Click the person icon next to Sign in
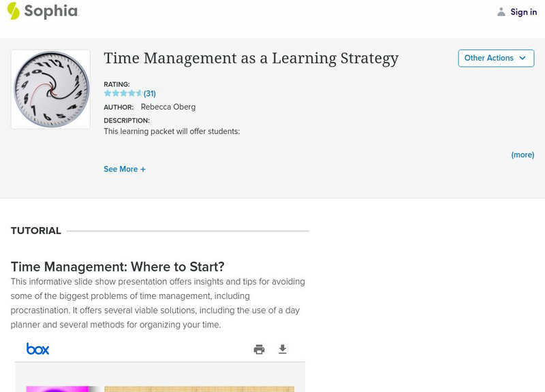The height and width of the screenshot is (392, 545). point(500,12)
